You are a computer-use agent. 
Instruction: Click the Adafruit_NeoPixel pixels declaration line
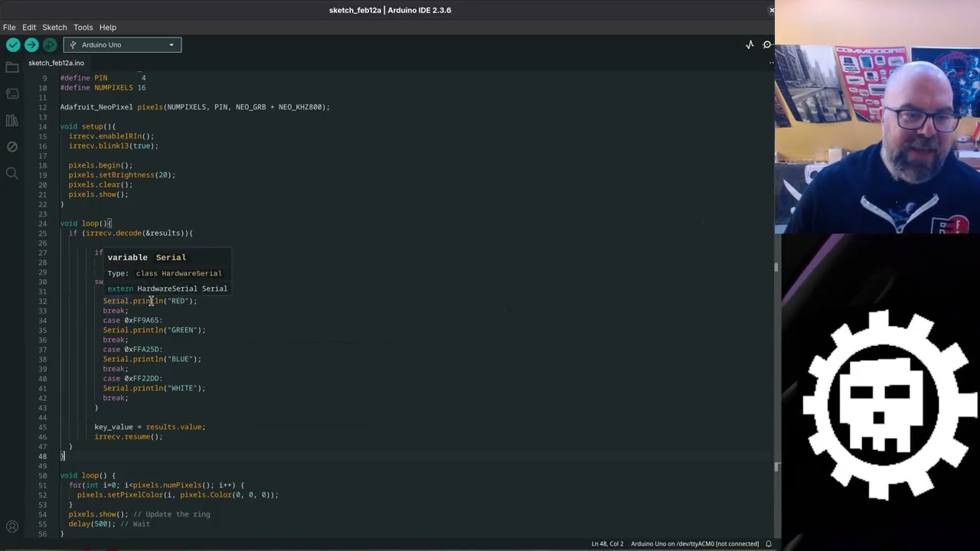click(x=194, y=107)
